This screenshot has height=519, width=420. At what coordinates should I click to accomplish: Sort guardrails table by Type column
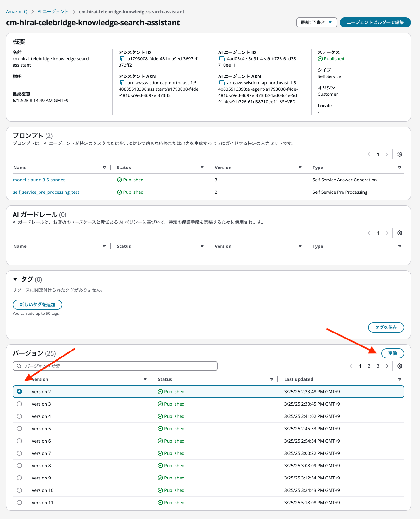400,246
